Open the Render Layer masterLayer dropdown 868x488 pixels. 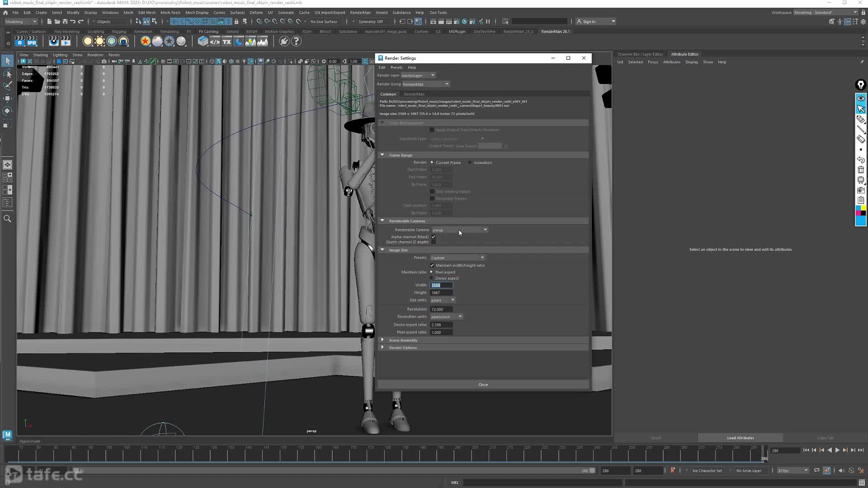point(418,75)
